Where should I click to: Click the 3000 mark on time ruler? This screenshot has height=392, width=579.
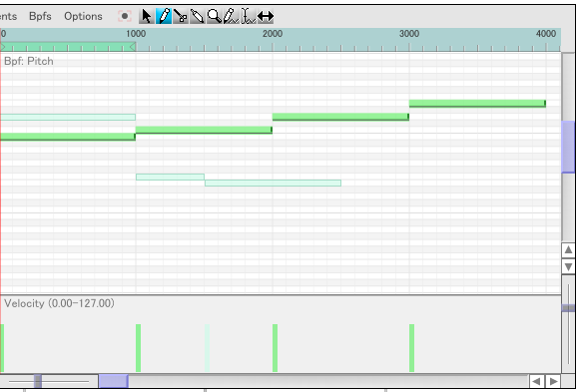point(409,34)
